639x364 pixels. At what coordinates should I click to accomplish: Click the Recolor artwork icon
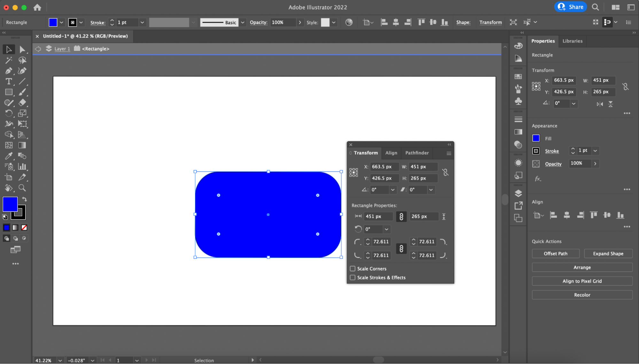pyautogui.click(x=348, y=22)
